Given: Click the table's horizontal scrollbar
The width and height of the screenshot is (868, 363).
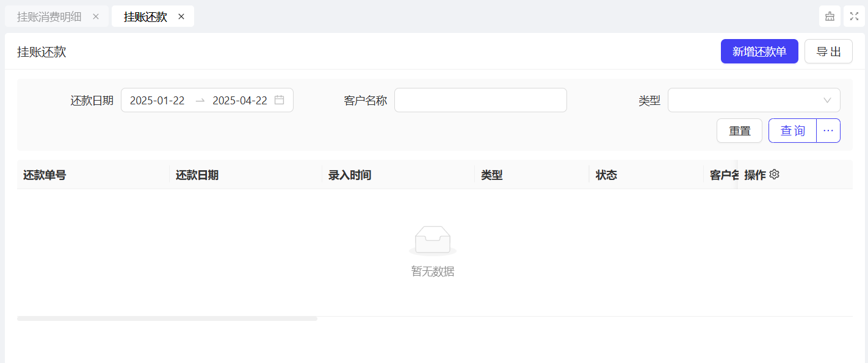Looking at the screenshot, I should tap(167, 318).
